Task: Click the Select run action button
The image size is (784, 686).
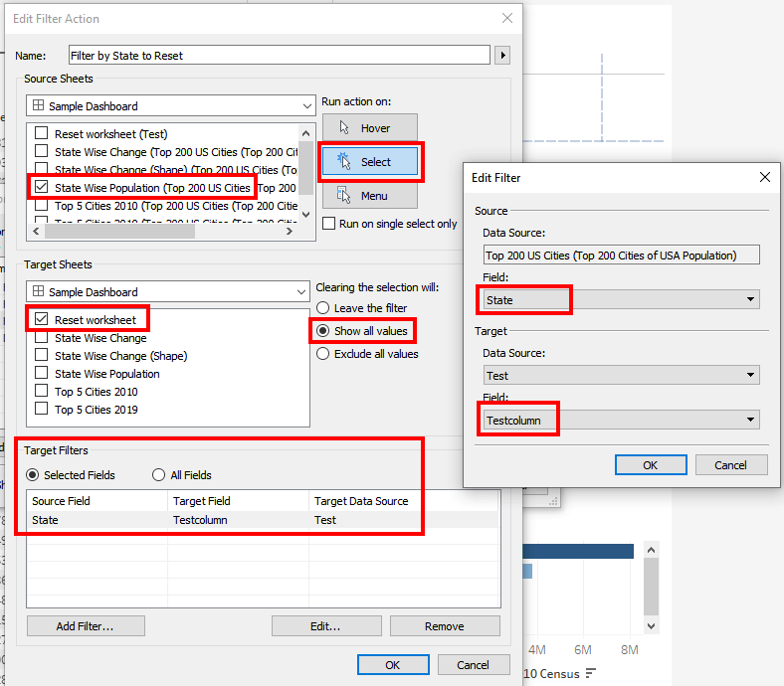Action: 370,161
